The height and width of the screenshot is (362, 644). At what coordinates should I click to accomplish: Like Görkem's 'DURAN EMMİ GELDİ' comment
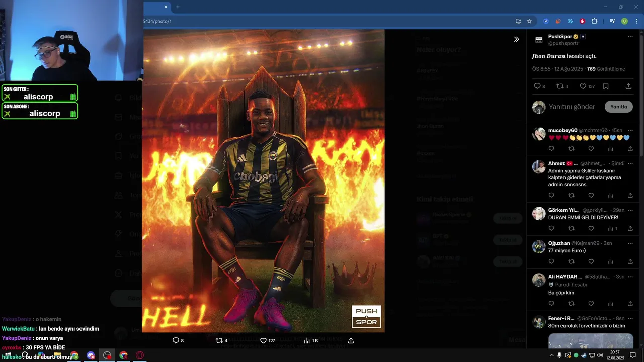pyautogui.click(x=591, y=228)
